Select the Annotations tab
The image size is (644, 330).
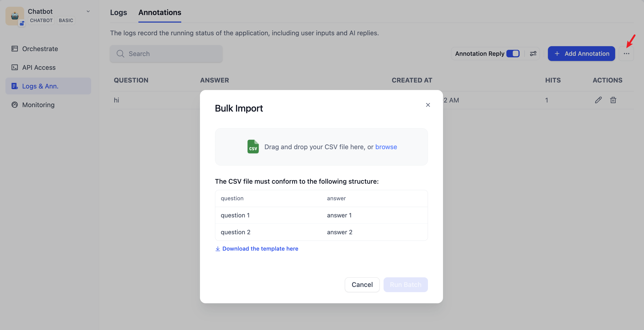click(160, 12)
